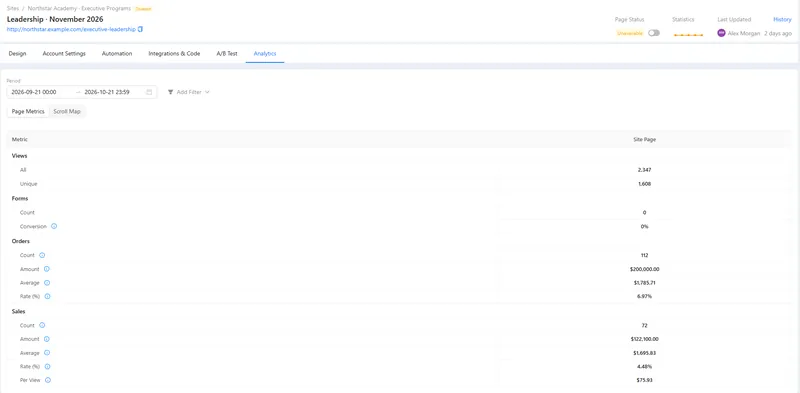This screenshot has height=393, width=800.
Task: Switch to the Scroll Map view
Action: [67, 111]
